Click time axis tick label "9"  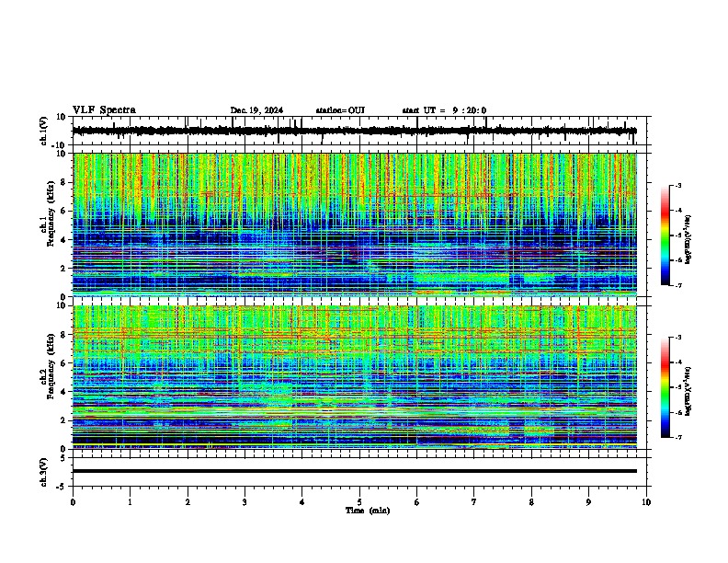click(x=588, y=502)
